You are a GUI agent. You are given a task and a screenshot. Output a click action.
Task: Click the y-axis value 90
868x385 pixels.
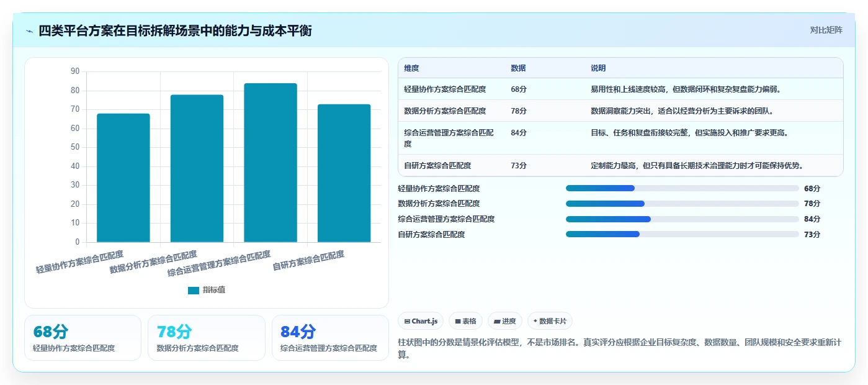(x=75, y=71)
